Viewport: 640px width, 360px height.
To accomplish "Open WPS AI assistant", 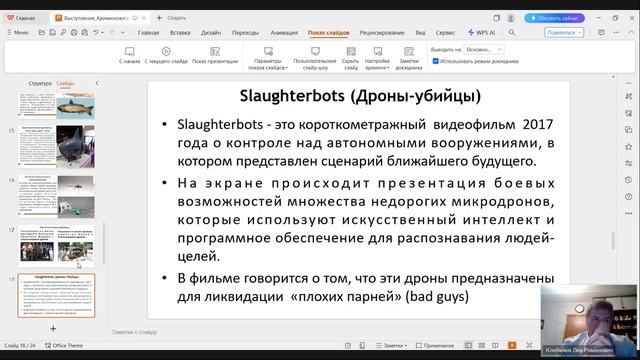I will pyautogui.click(x=482, y=32).
